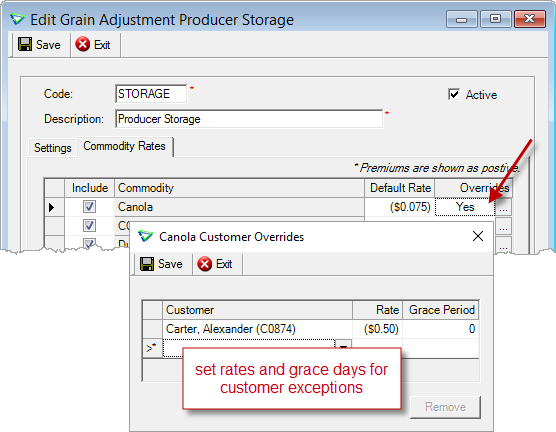Screen dimensions: 556x432
Task: Click the Description field Producer Storage
Action: pyautogui.click(x=249, y=119)
